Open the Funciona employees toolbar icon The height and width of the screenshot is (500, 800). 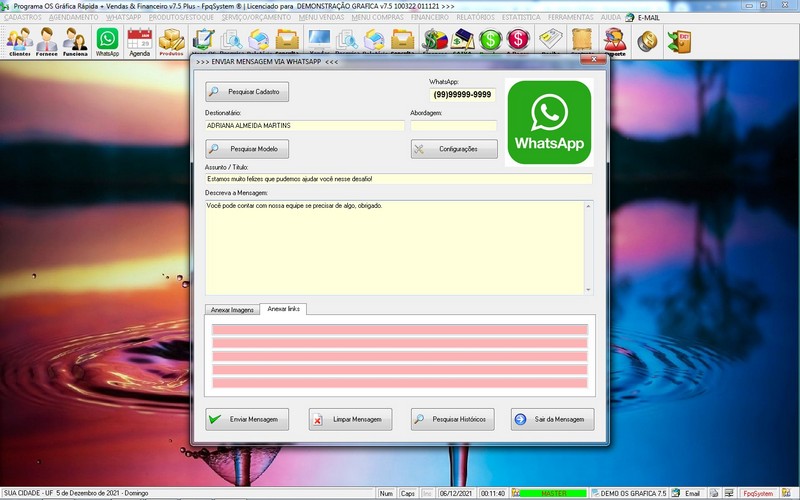coord(75,41)
